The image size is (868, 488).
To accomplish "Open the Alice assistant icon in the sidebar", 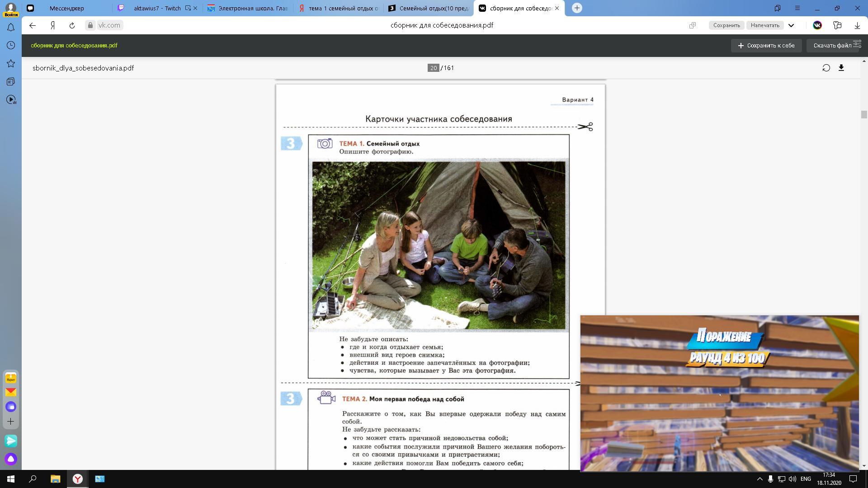I will (x=11, y=459).
